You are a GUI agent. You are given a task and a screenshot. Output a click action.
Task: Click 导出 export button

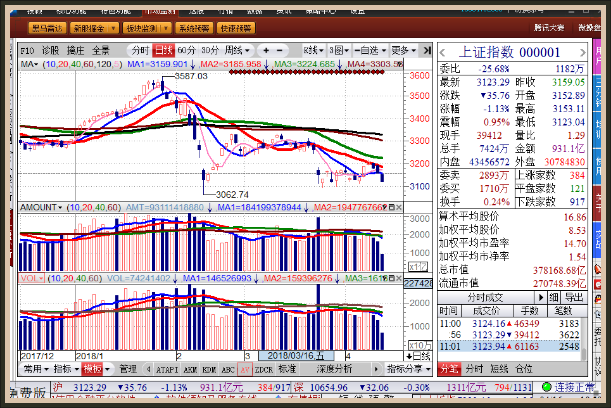click(574, 298)
